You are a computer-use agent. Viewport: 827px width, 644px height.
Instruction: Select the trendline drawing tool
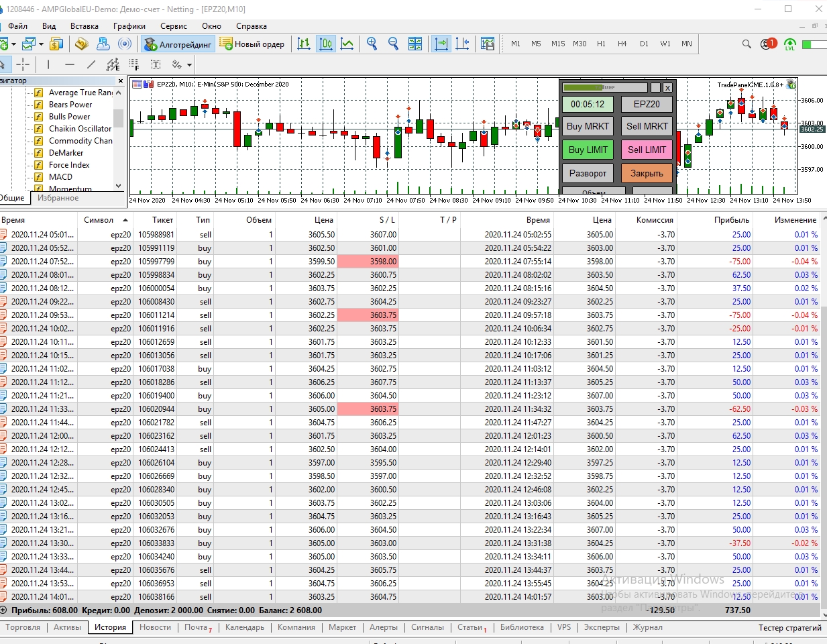tap(91, 64)
